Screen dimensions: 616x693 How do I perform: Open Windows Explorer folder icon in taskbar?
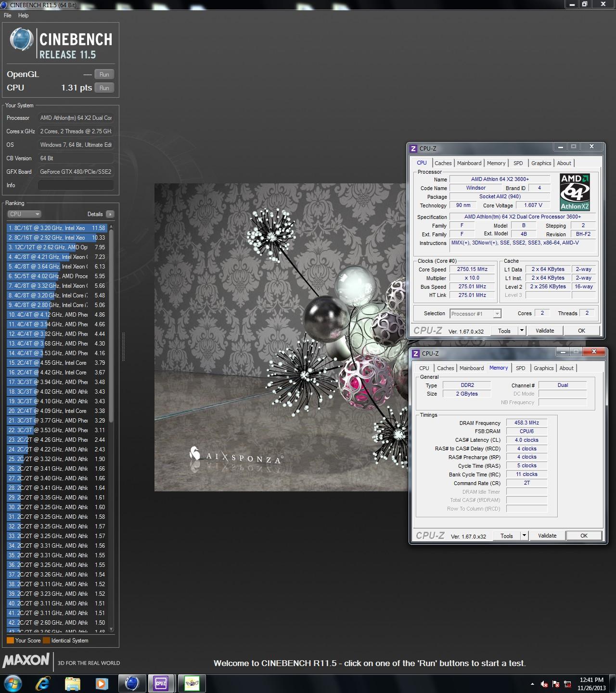[72, 683]
